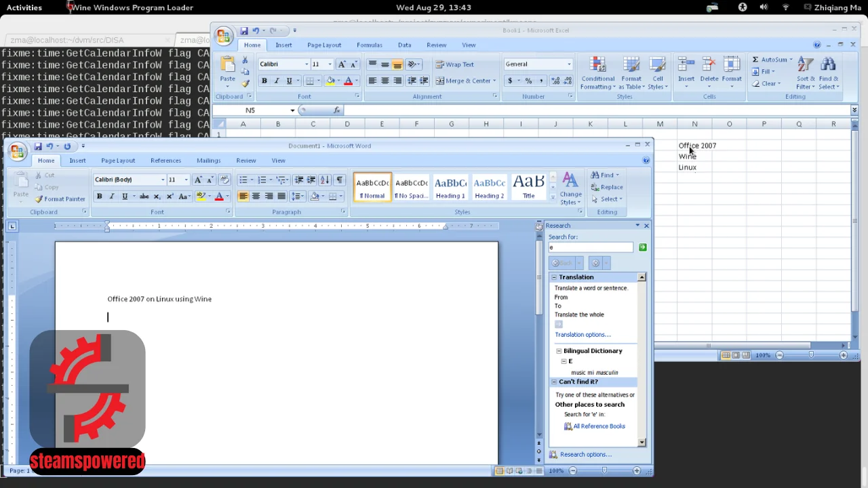Switch to Word's Mailings tab
Screen dimensions: 868x488
point(208,161)
